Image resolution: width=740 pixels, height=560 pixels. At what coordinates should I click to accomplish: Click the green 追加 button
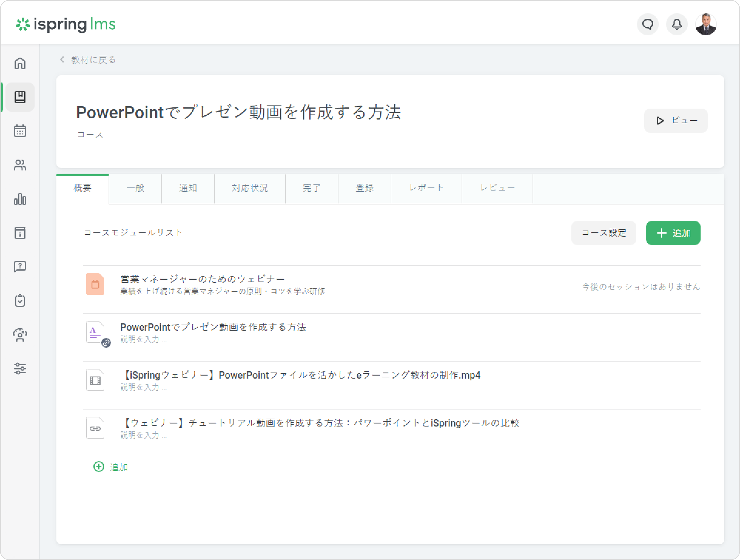click(673, 233)
